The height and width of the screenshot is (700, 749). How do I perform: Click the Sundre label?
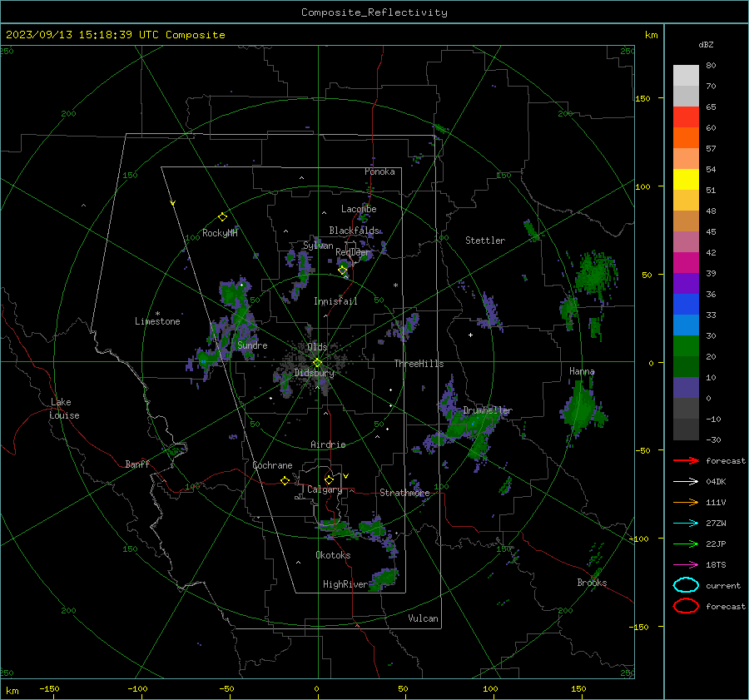click(x=252, y=345)
